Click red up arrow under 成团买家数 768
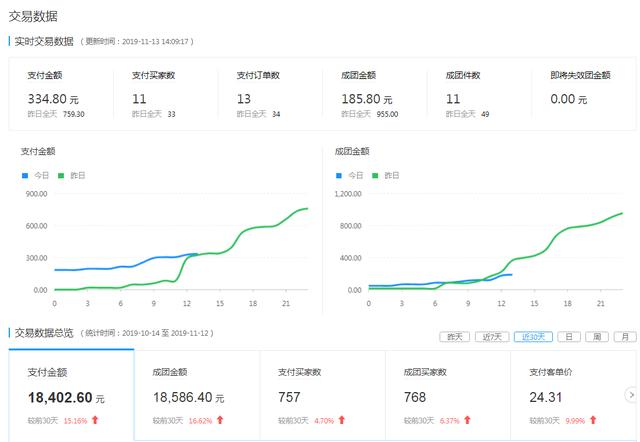Viewport: 640px width, 442px height. [x=467, y=420]
